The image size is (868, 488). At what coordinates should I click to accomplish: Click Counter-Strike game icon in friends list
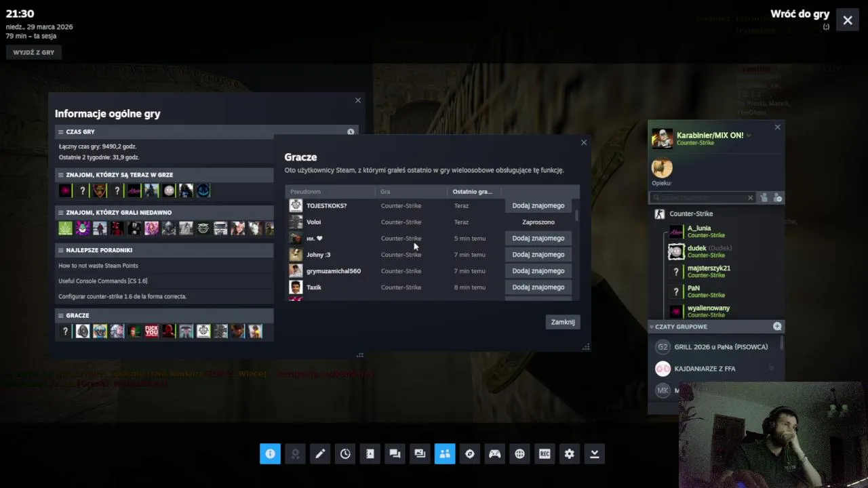click(x=659, y=213)
